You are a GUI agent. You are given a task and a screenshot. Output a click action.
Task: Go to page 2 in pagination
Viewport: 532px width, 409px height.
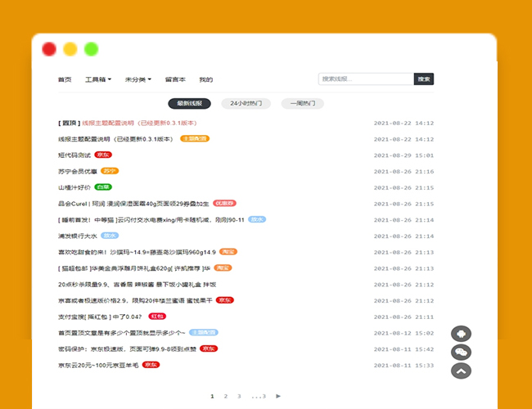tap(226, 396)
